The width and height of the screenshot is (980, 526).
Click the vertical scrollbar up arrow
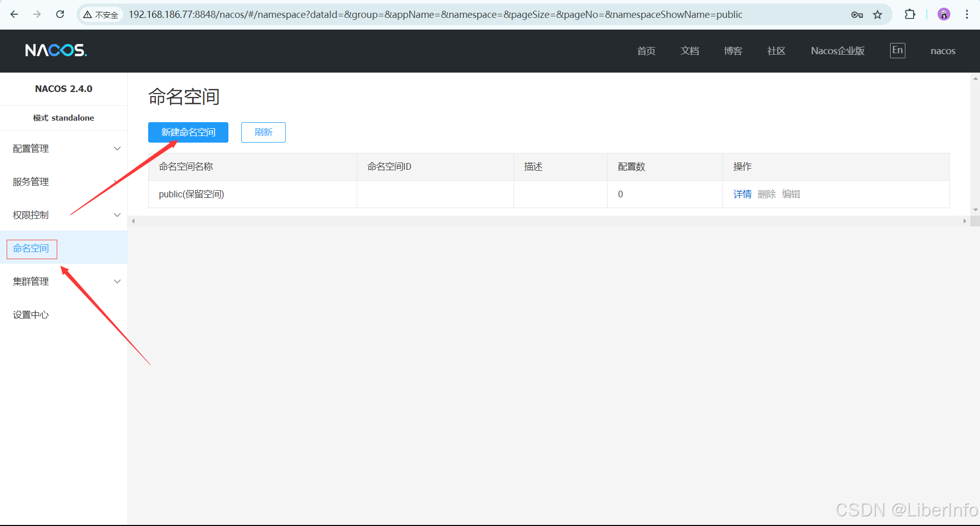pyautogui.click(x=975, y=78)
